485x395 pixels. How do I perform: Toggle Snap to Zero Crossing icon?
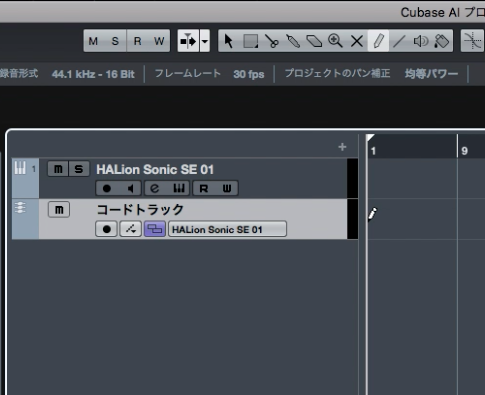tap(473, 41)
